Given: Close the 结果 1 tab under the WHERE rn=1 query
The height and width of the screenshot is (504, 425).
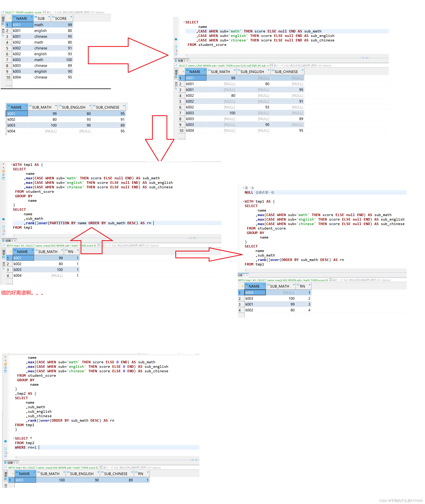Looking at the screenshot, I should 17,463.
